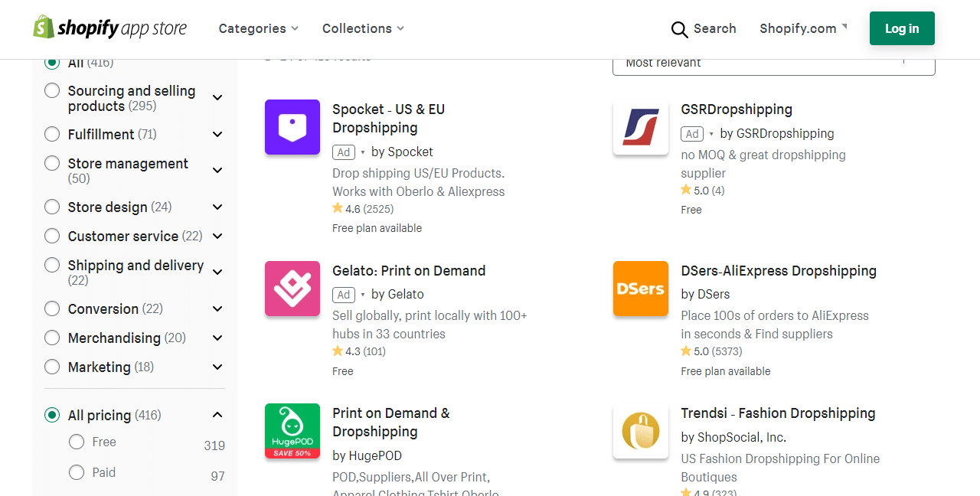Open the Trendsi shopping bag icon

(x=641, y=431)
